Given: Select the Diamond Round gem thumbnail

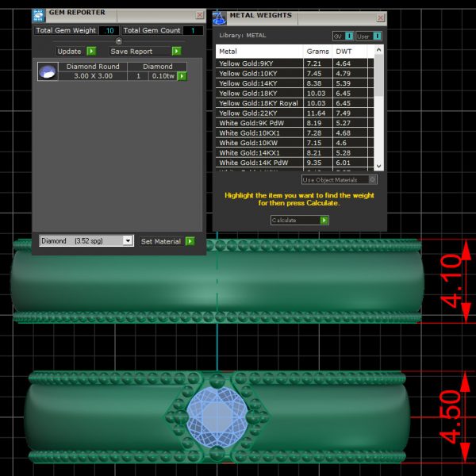Looking at the screenshot, I should click(x=47, y=72).
